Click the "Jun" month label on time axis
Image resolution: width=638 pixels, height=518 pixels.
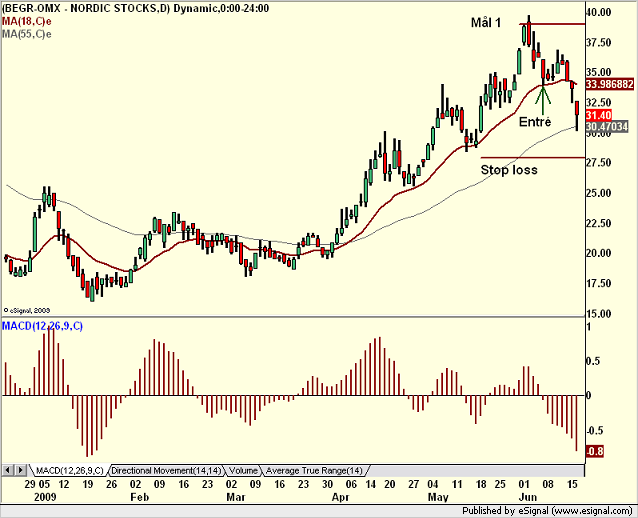[x=528, y=497]
